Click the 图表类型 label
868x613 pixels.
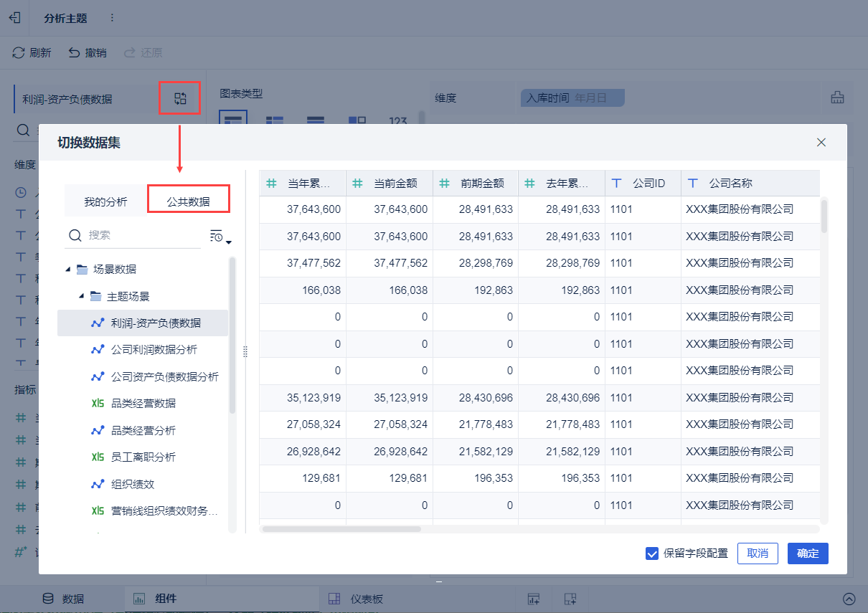tap(241, 93)
